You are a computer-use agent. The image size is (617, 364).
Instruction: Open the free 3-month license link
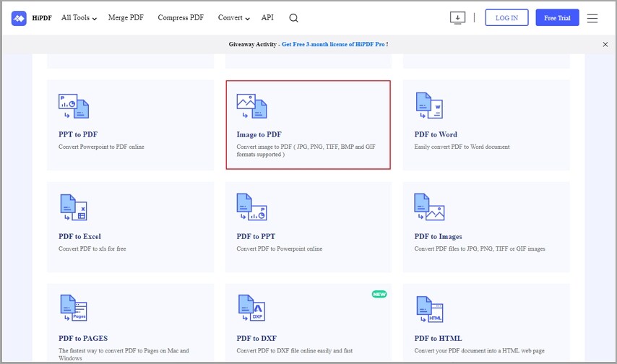[x=333, y=44]
